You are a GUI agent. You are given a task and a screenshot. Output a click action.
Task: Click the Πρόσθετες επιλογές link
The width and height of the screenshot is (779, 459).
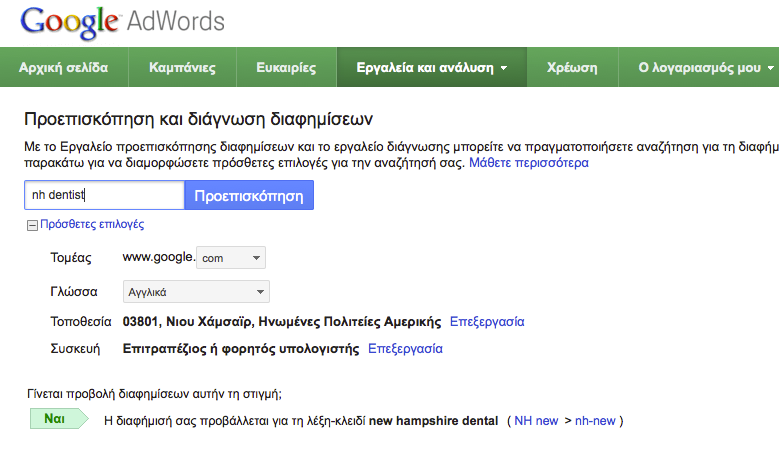pyautogui.click(x=92, y=224)
